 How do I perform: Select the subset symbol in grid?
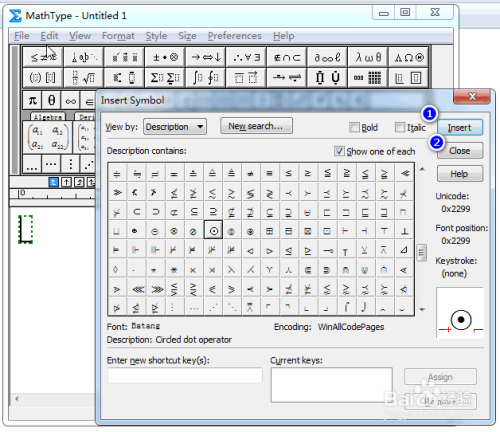pos(137,212)
